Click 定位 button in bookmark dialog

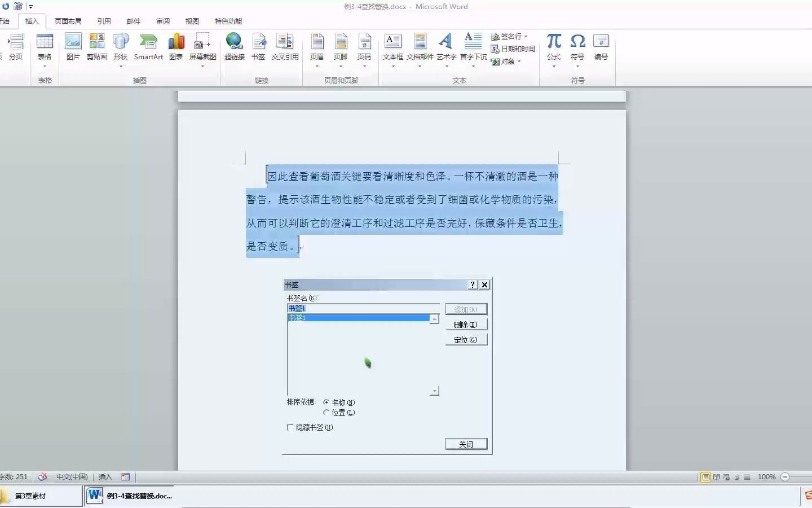click(x=466, y=340)
